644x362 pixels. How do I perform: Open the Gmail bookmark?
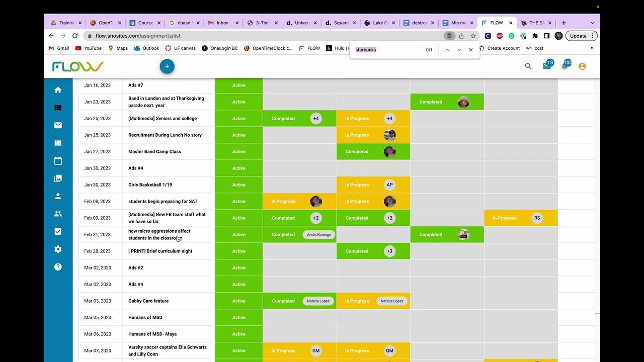coord(59,48)
